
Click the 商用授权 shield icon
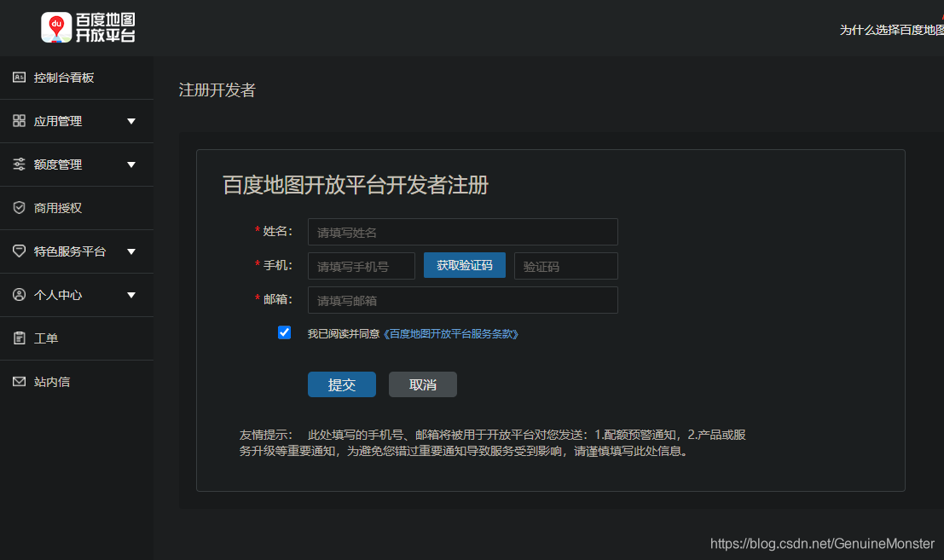tap(20, 207)
